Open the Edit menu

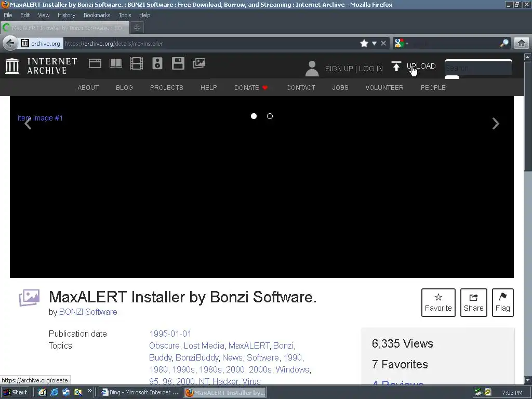click(x=25, y=15)
